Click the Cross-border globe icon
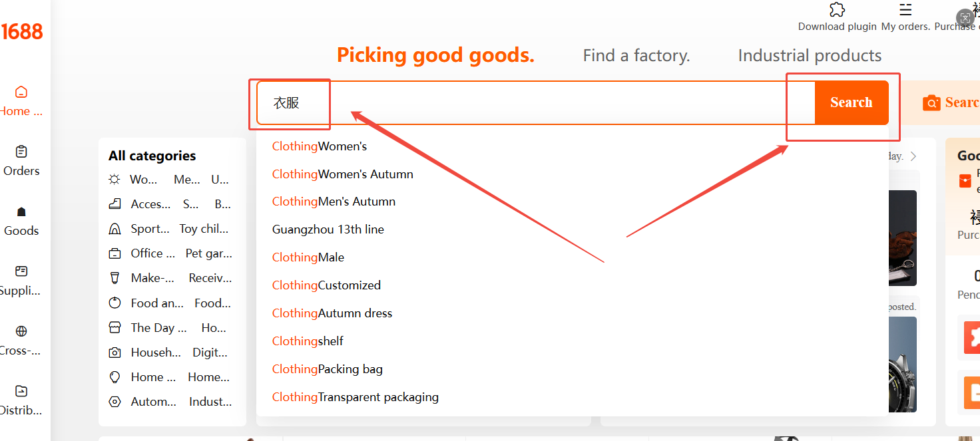 click(x=21, y=331)
